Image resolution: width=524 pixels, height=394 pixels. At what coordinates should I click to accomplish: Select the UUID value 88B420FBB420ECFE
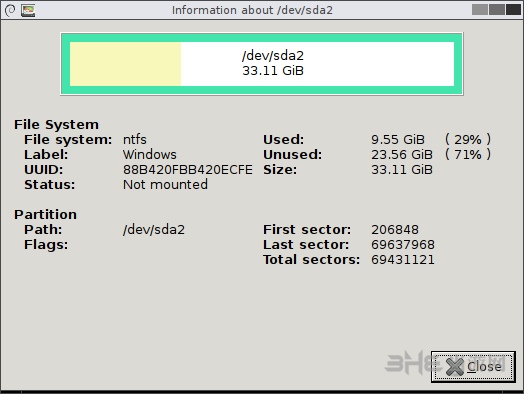pos(188,170)
